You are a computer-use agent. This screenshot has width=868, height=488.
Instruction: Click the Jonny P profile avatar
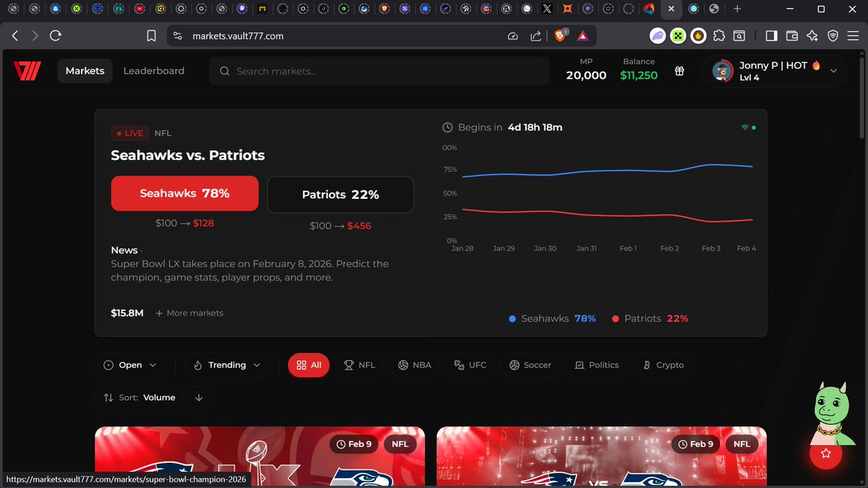click(721, 71)
